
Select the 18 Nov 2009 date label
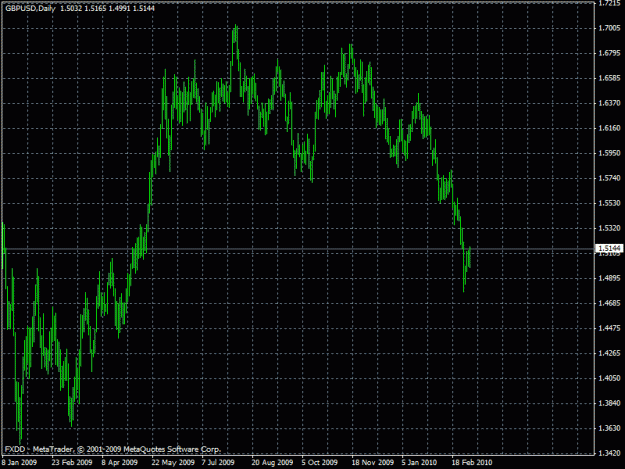pos(373,463)
